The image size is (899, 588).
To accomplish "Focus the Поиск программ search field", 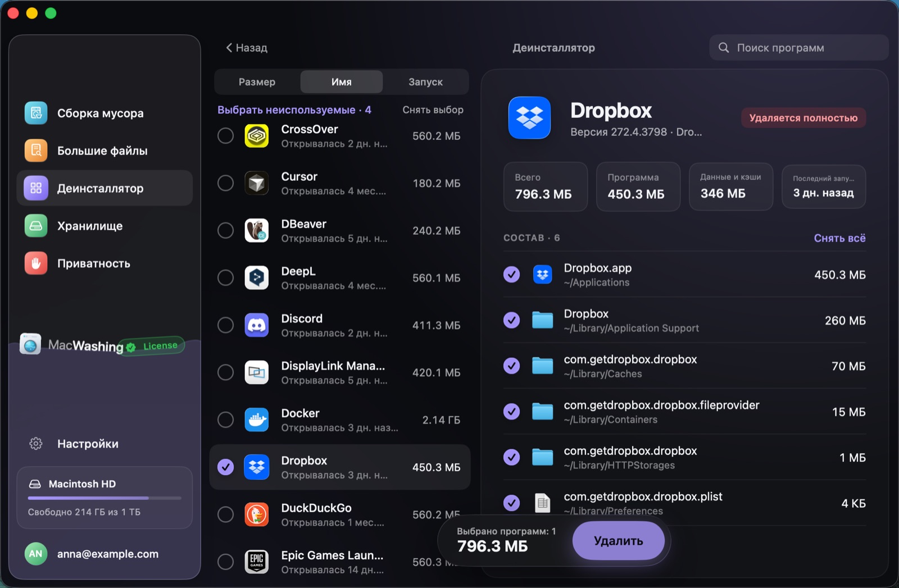I will point(798,48).
